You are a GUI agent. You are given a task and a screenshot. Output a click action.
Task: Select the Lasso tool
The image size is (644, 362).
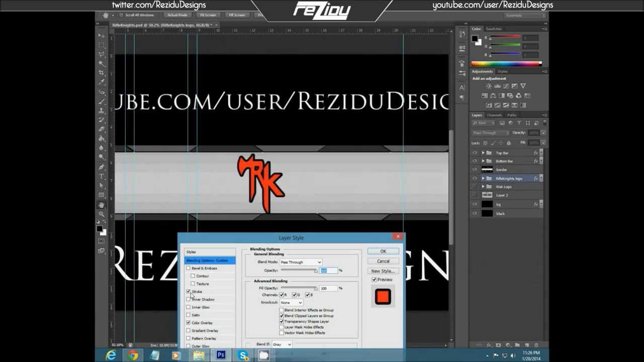coord(102,54)
